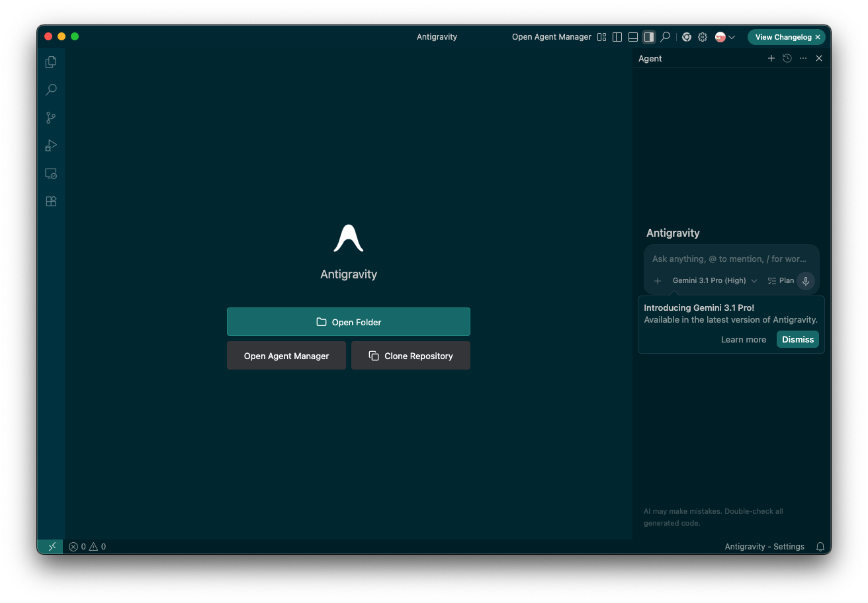The image size is (868, 603).
Task: Open the Search view in the activity bar
Action: click(51, 90)
